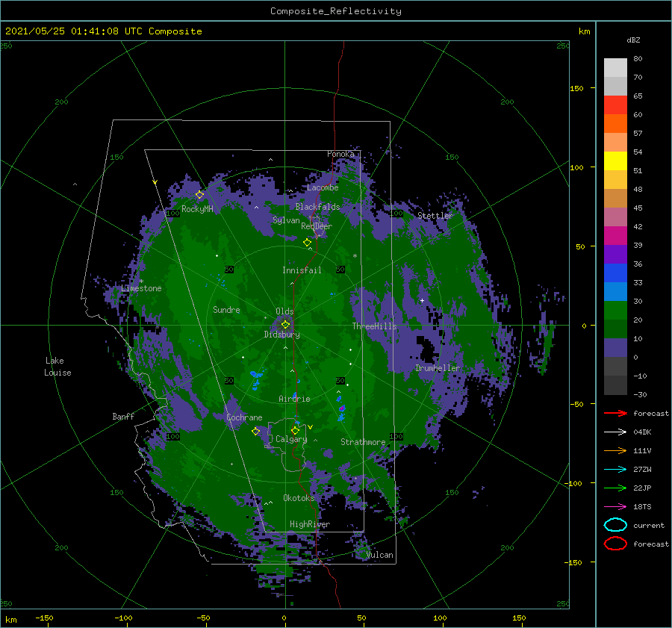This screenshot has height=628, width=672.
Task: Click the yellow radar-center diamond near Olds
Action: (x=285, y=325)
